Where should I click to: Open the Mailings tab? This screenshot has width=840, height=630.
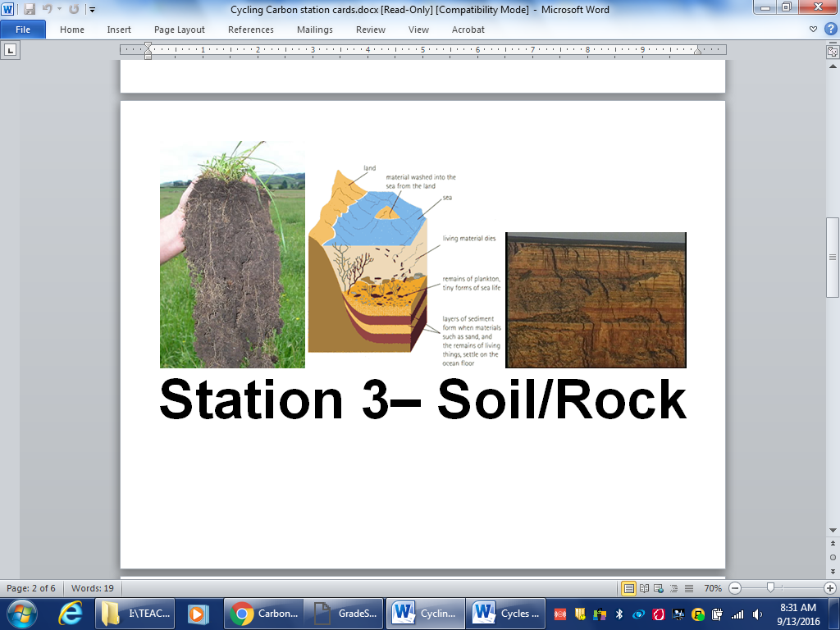(315, 30)
